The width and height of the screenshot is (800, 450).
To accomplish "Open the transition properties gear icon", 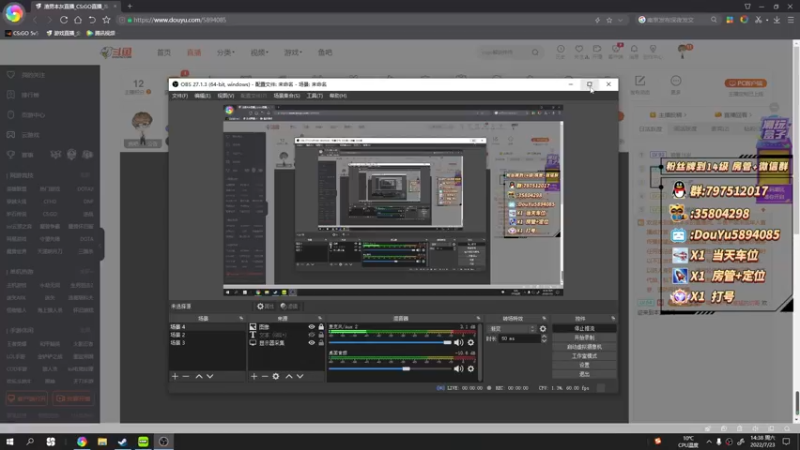I will 543,329.
